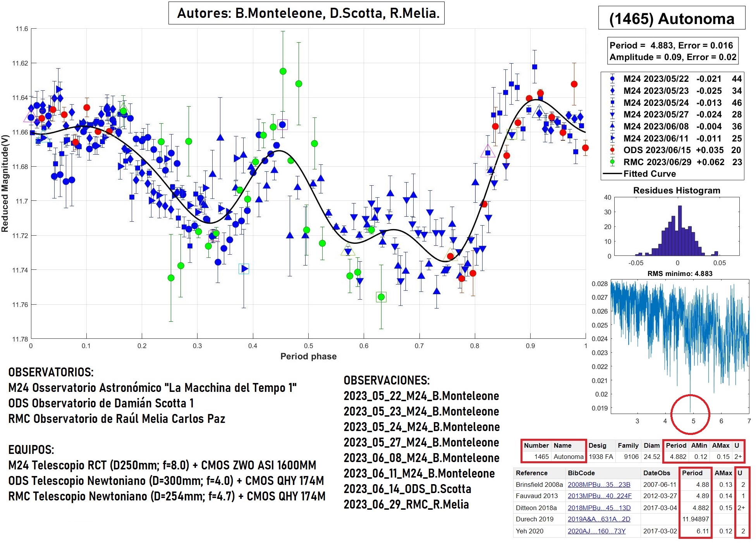Viewport: 756px width, 545px height.
Task: Select observation 2023_06_14_ODS_D.Scotta
Action: [x=407, y=489]
